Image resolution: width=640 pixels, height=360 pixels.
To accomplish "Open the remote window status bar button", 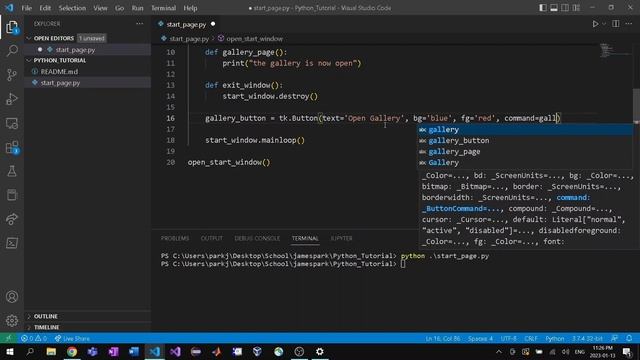I will [8, 338].
